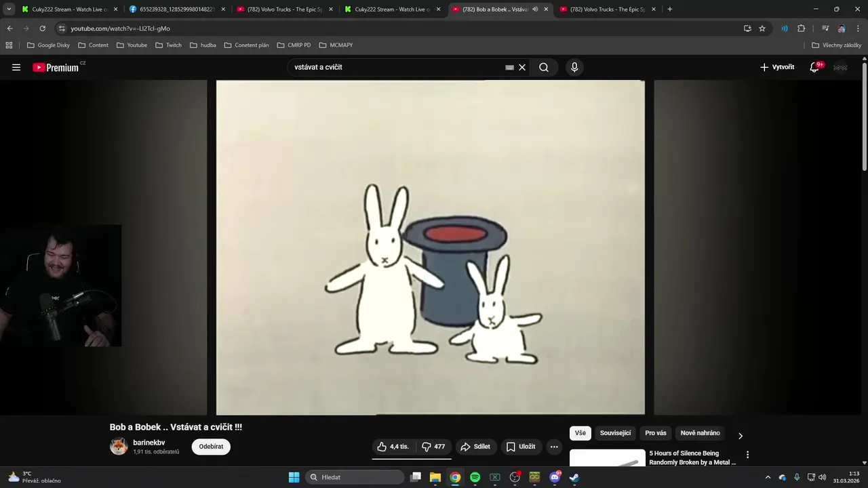Open the Google Disky bookmark folder

click(48, 45)
